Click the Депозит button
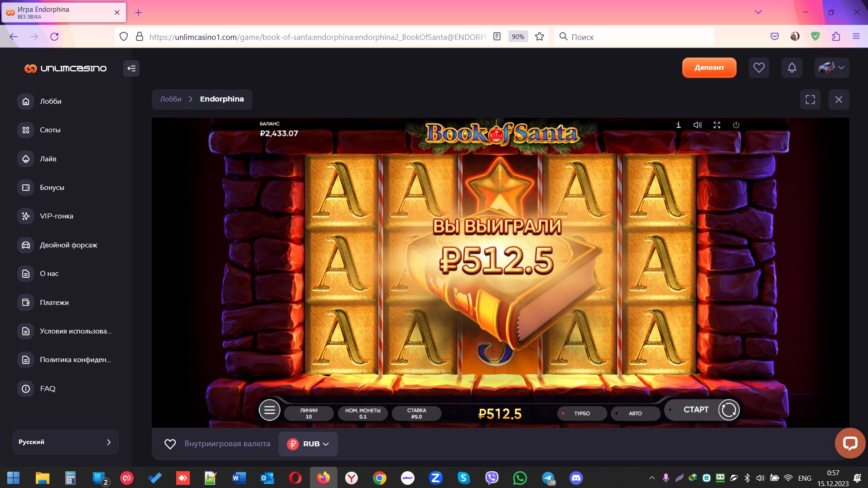 click(709, 68)
